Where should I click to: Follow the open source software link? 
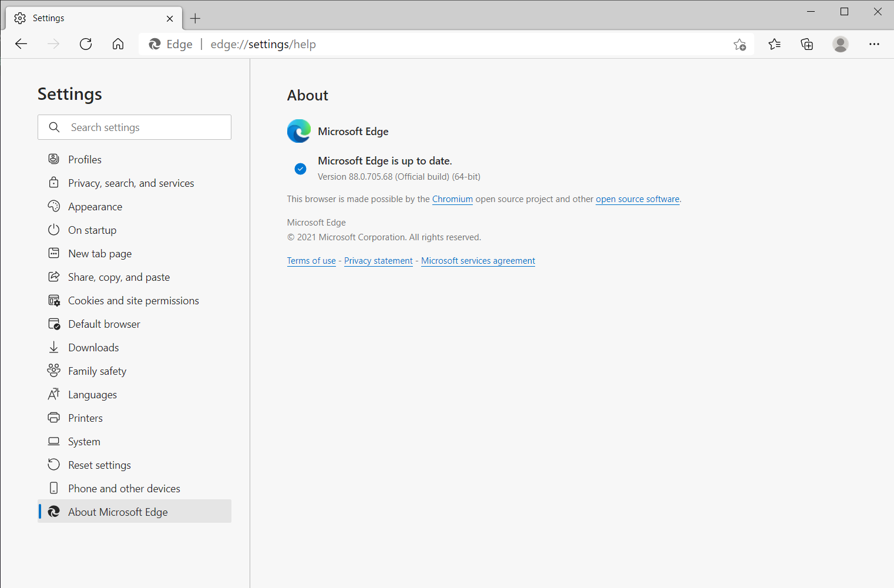(x=637, y=199)
